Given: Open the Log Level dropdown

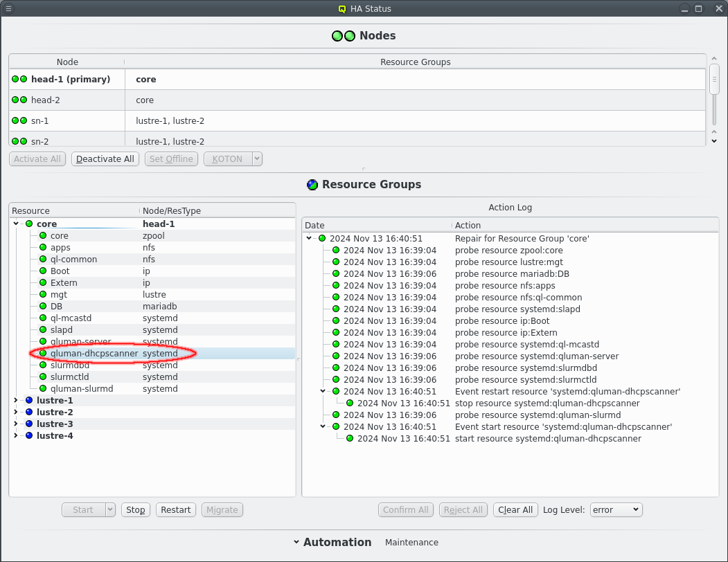Looking at the screenshot, I should pyautogui.click(x=616, y=509).
